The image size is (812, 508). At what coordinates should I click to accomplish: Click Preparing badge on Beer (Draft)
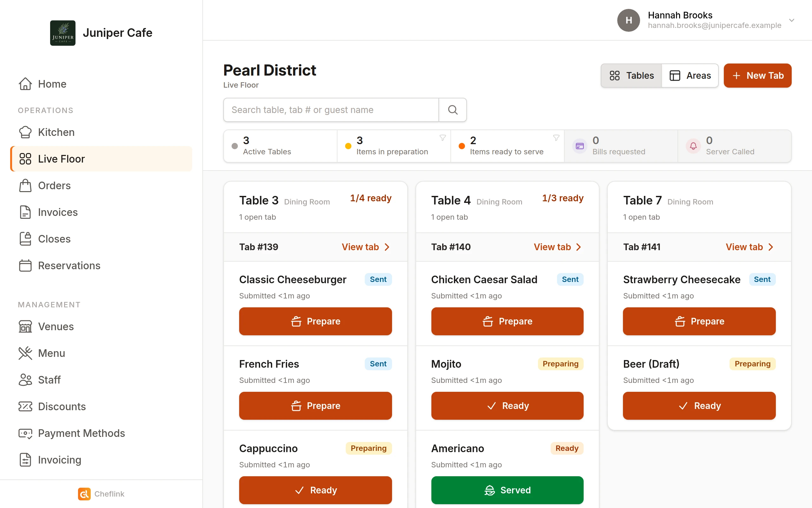[x=752, y=364]
